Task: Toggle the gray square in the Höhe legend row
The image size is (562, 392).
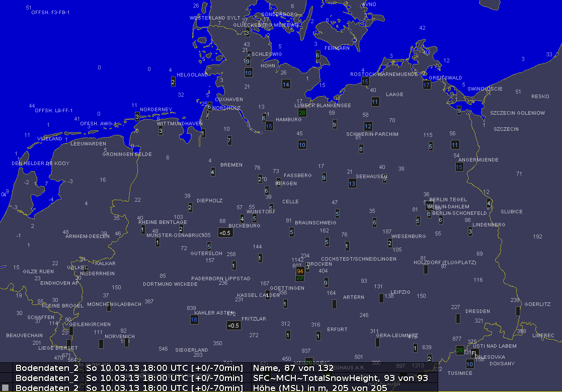Action: pos(6,387)
